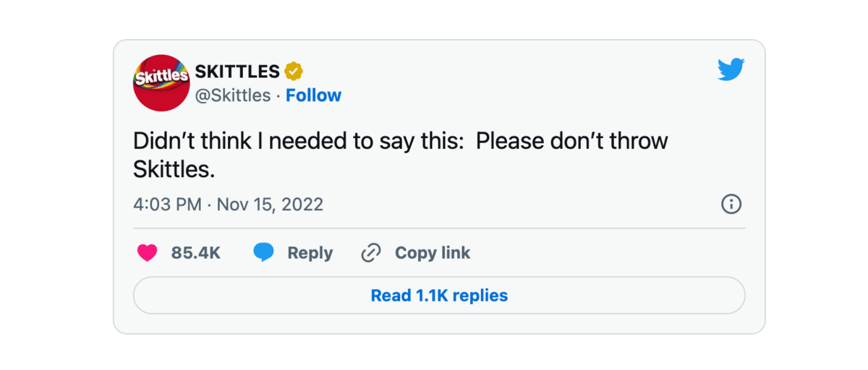Click the 85.4K likes count

click(x=195, y=253)
